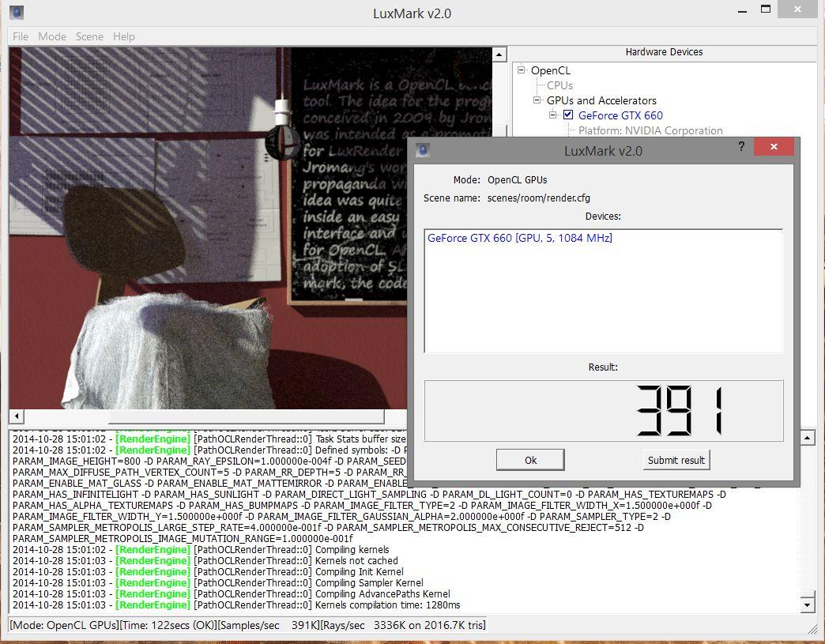
Task: Select the CPUs tree item
Action: [559, 85]
